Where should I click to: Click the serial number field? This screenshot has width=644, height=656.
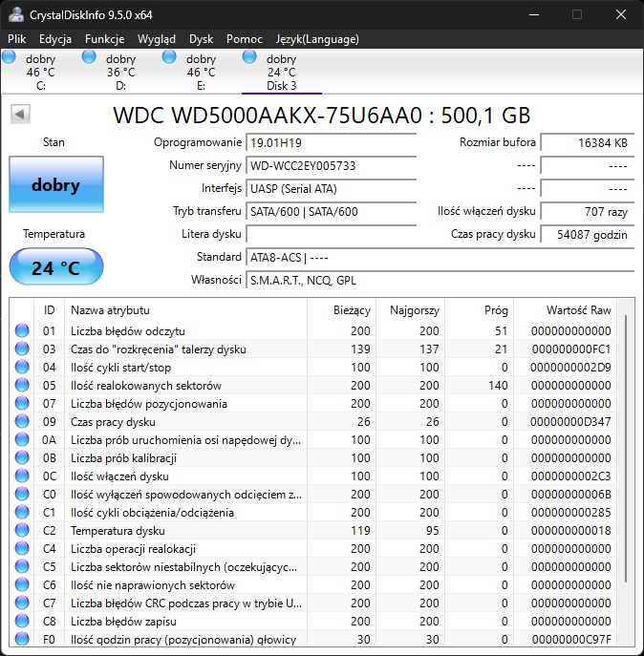click(331, 165)
